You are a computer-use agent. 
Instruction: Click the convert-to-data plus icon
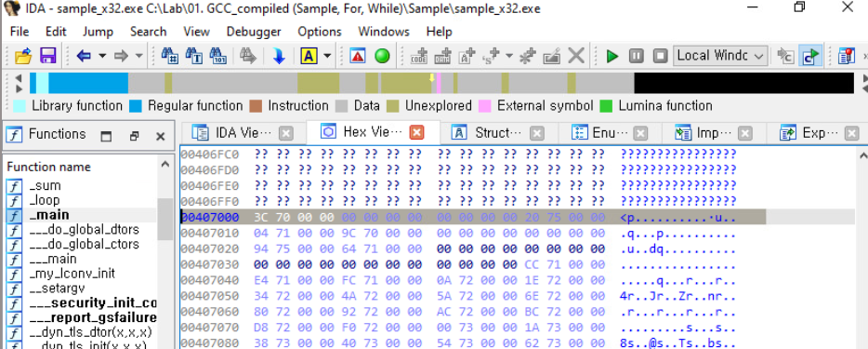[x=443, y=56]
